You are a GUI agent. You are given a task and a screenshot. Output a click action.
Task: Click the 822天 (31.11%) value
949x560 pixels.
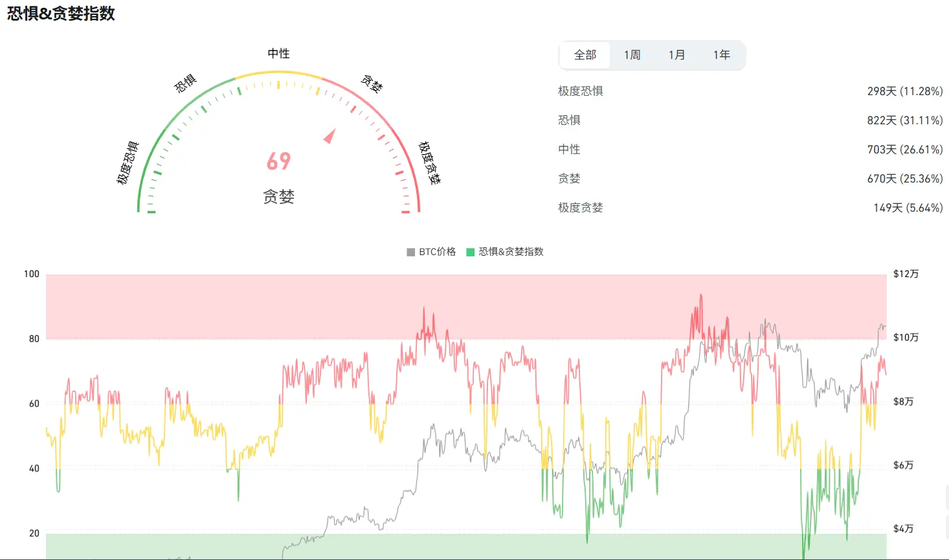(x=905, y=120)
